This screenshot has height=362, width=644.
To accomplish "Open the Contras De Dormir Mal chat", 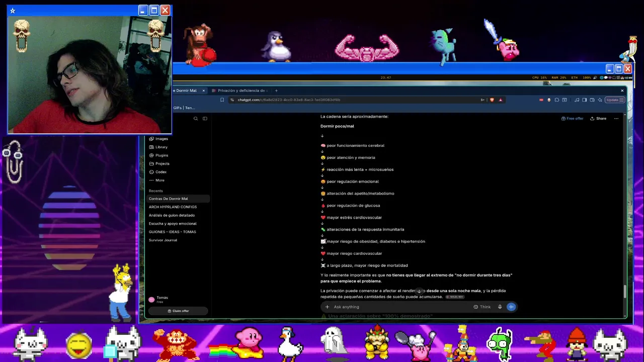I will pyautogui.click(x=178, y=199).
